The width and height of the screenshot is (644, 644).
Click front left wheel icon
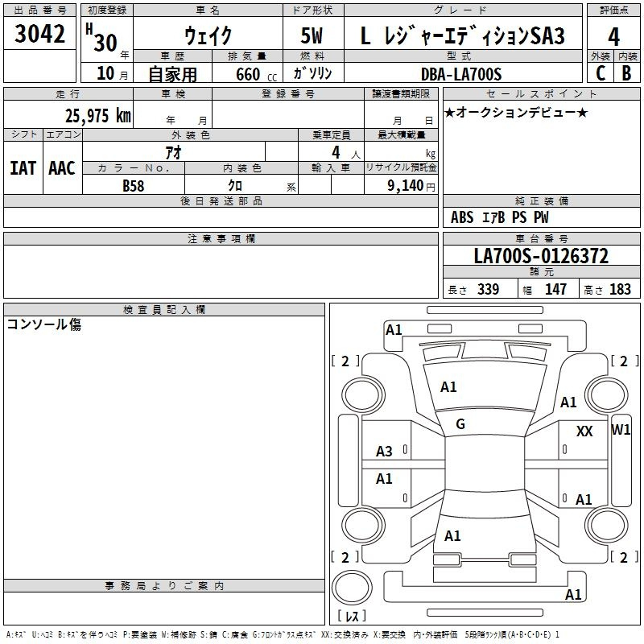click(363, 395)
